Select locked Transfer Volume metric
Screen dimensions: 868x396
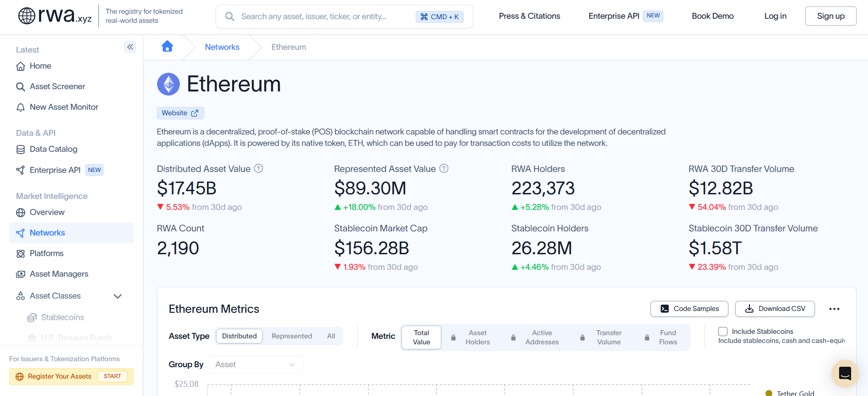[x=601, y=337]
